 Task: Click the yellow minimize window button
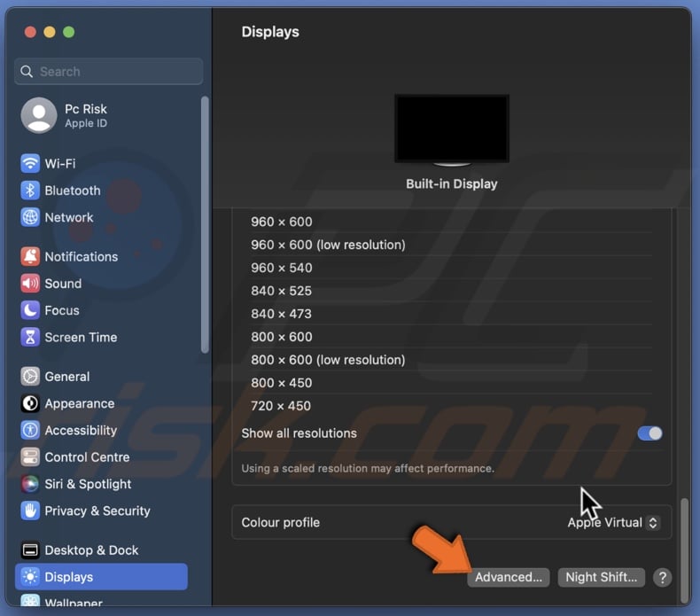[50, 32]
